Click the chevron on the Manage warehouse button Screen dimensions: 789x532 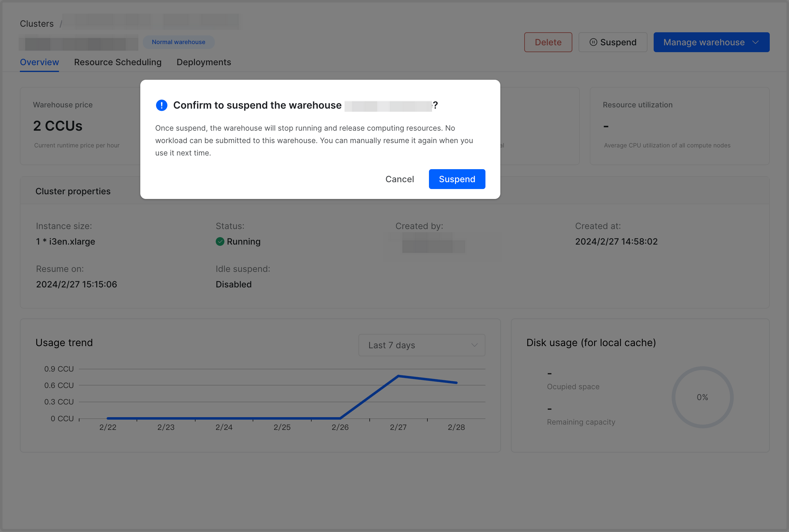tap(755, 42)
